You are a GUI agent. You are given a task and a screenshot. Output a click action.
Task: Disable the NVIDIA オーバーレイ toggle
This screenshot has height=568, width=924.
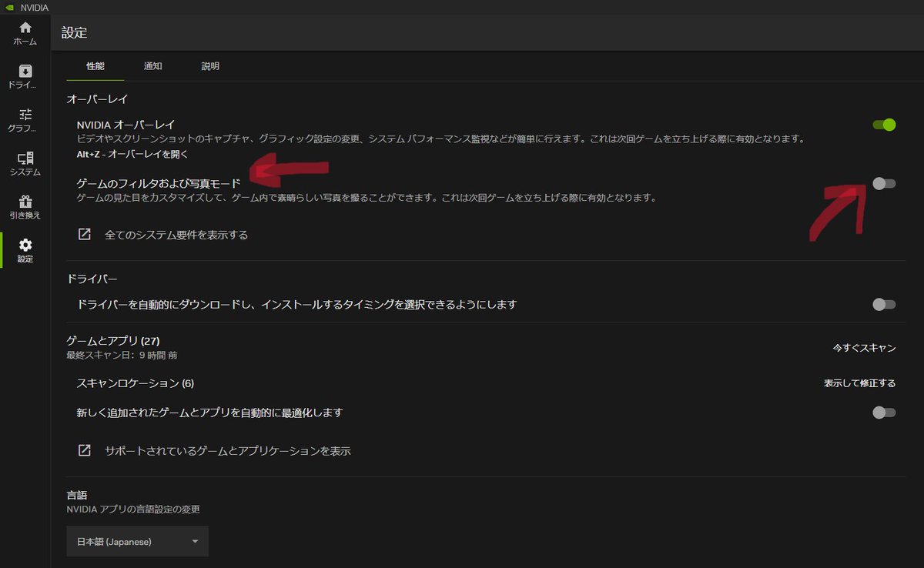point(884,125)
